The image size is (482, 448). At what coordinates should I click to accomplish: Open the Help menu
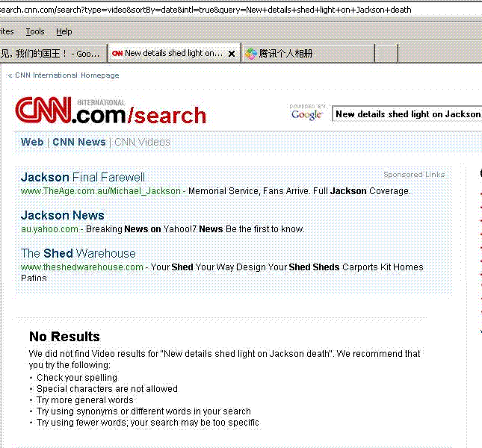point(64,31)
